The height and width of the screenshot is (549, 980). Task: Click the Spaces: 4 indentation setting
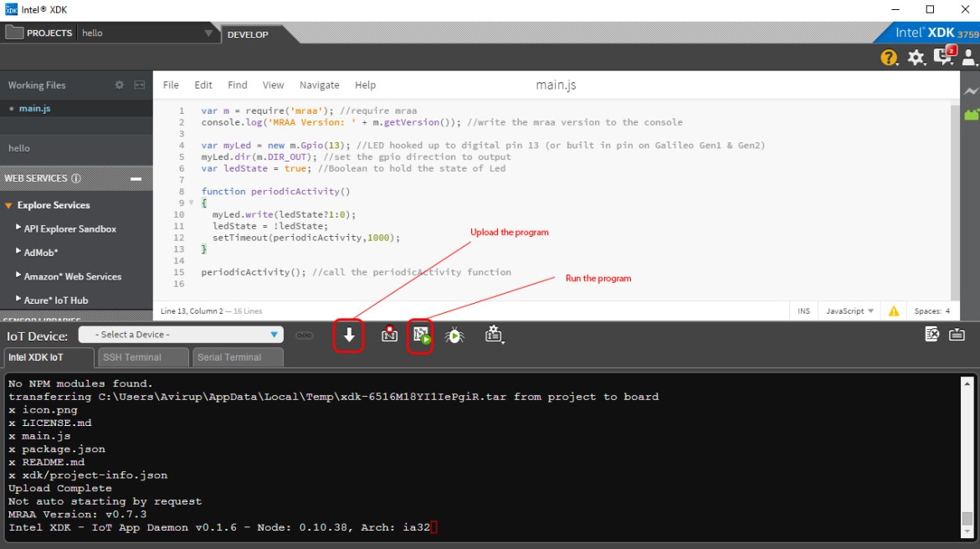pyautogui.click(x=931, y=311)
